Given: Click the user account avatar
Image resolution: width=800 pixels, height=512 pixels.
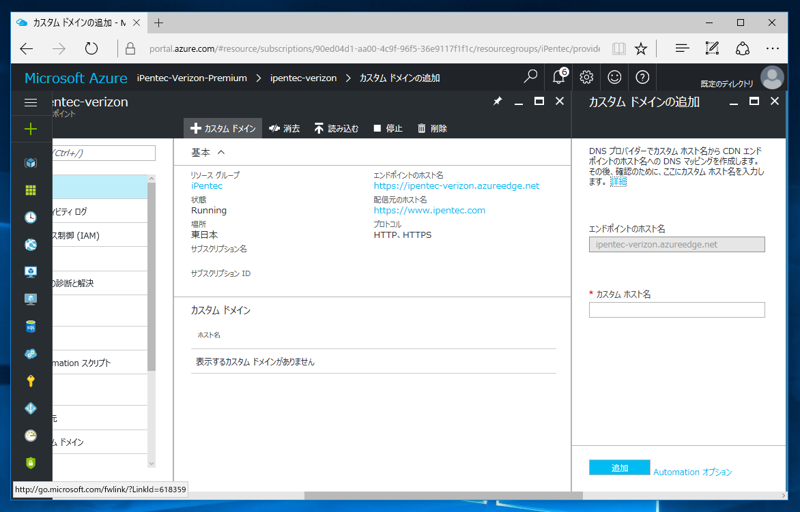Looking at the screenshot, I should coord(772,78).
